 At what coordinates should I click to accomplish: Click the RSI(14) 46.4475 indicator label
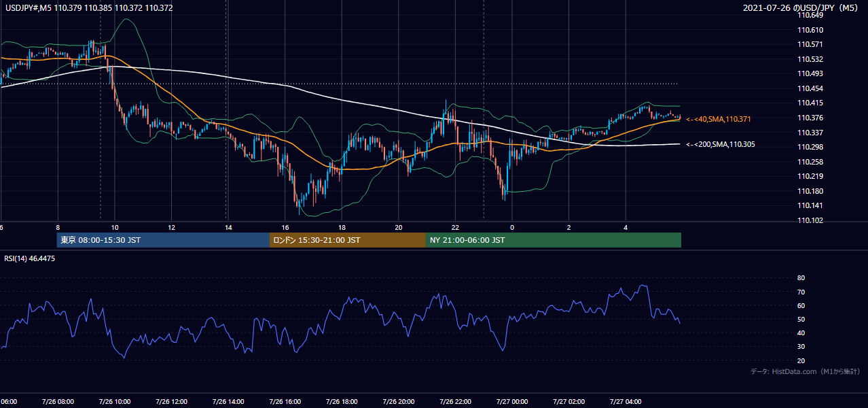[x=30, y=258]
